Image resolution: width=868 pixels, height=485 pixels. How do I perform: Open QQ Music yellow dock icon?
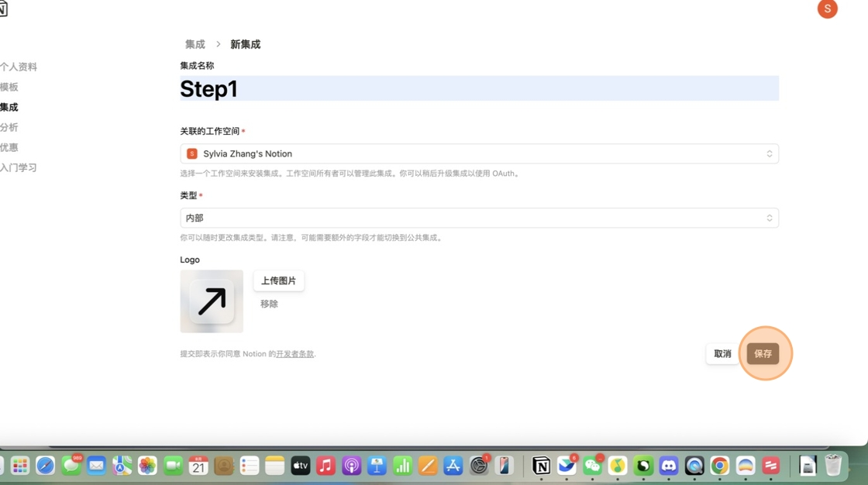coord(618,466)
